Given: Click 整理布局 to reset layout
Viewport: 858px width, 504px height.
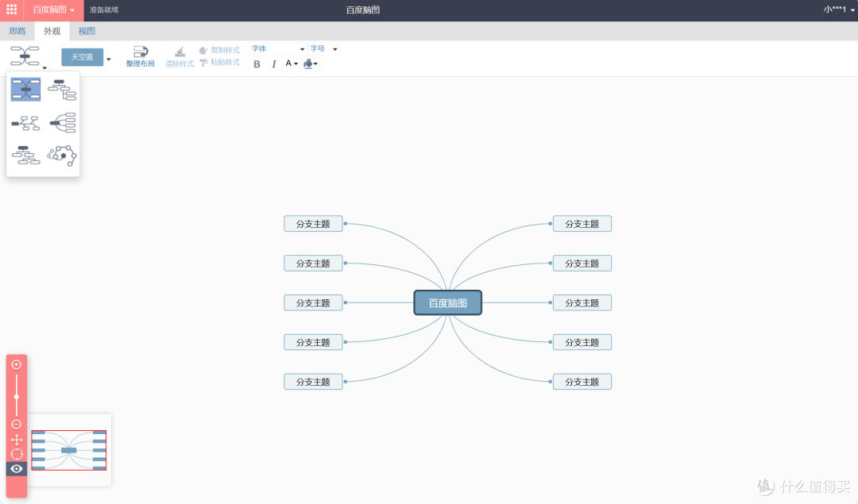Looking at the screenshot, I should (140, 57).
